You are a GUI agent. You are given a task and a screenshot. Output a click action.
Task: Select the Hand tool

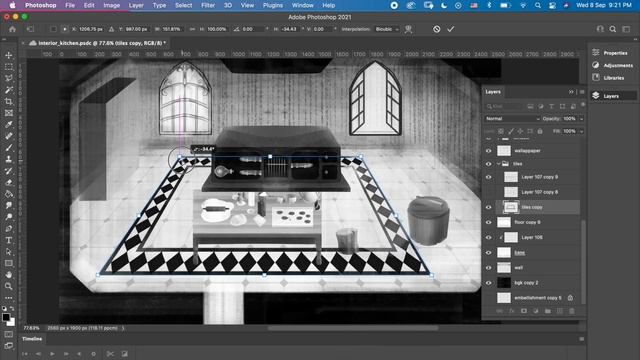(x=9, y=275)
